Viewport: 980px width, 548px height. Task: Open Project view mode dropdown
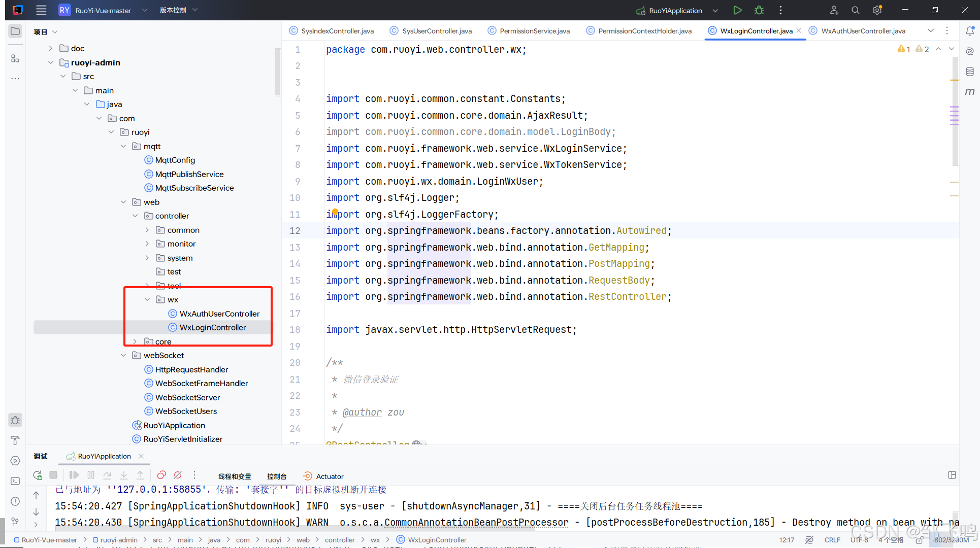coord(45,32)
